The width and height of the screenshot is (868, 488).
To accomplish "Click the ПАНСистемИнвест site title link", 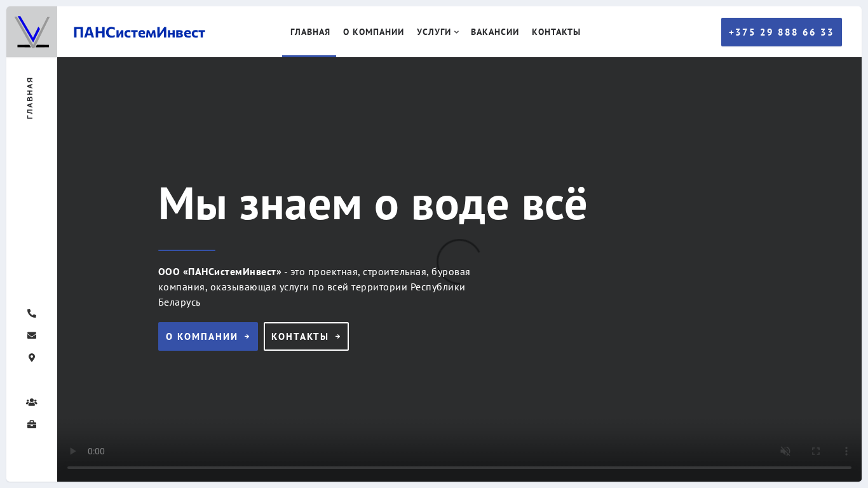I will [139, 32].
